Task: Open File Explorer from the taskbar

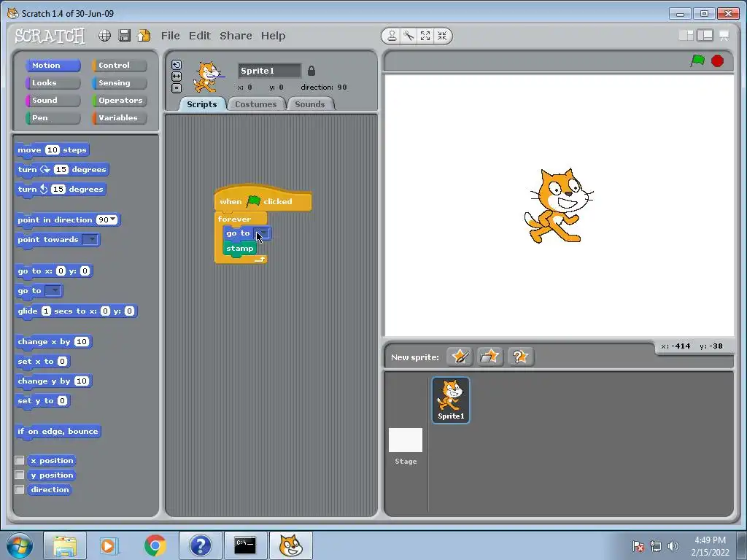Action: [x=65, y=545]
